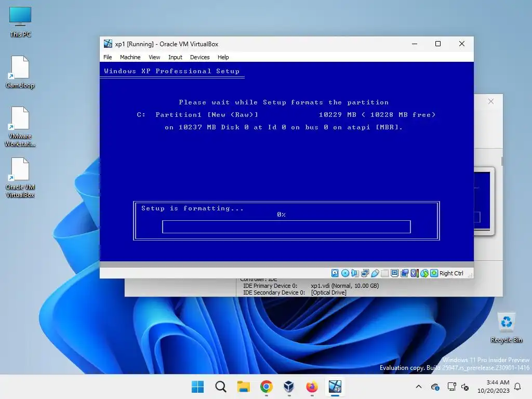Maximize the xp1 VirtualBox window
Screen dimensions: 532x399
pyautogui.click(x=438, y=44)
